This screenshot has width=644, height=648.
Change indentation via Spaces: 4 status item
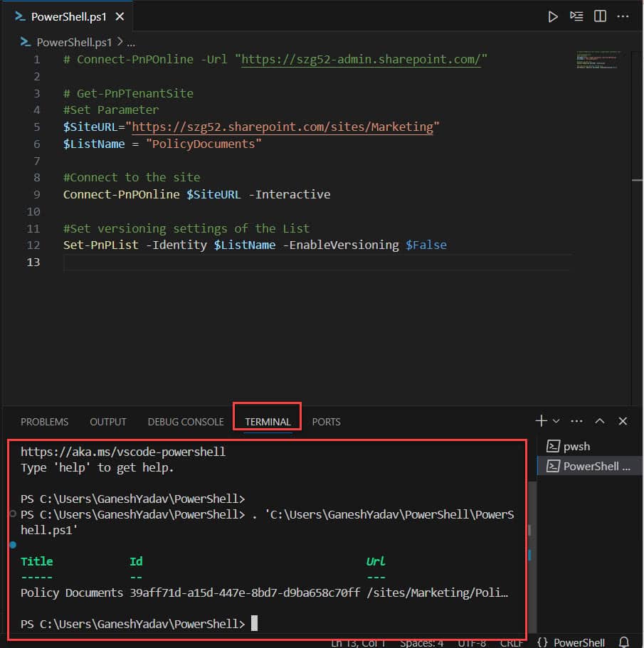click(421, 642)
